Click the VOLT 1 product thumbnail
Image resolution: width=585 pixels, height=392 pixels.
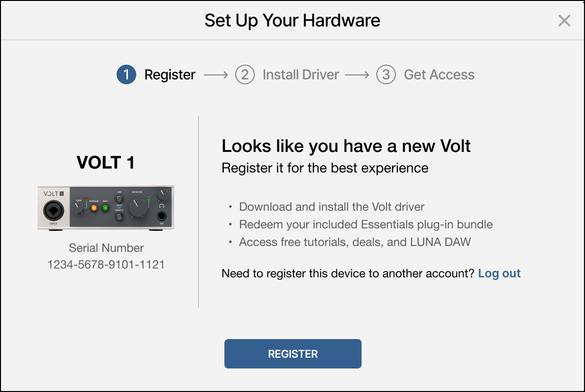point(105,207)
